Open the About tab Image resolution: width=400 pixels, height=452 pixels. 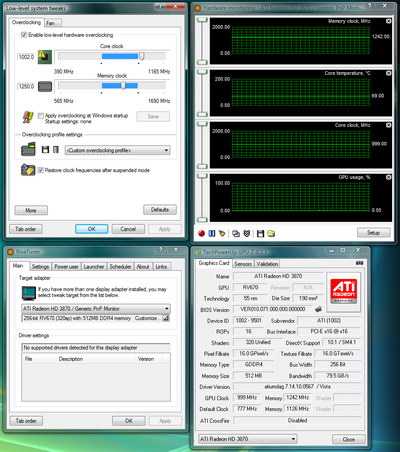(143, 267)
